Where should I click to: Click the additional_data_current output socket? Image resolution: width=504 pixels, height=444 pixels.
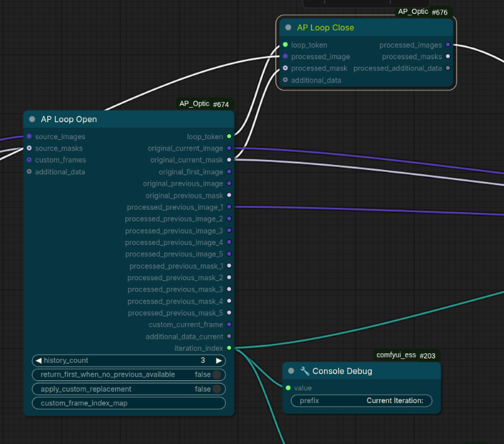(x=229, y=336)
